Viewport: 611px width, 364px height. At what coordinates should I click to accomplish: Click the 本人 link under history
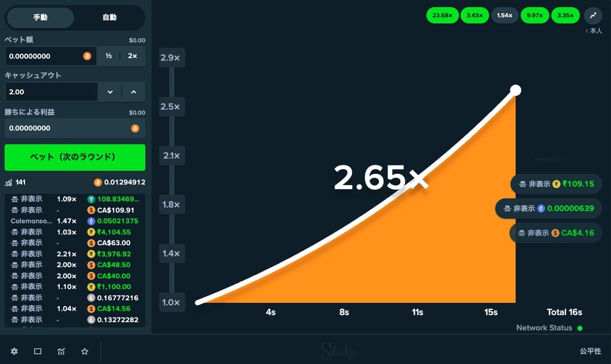594,31
